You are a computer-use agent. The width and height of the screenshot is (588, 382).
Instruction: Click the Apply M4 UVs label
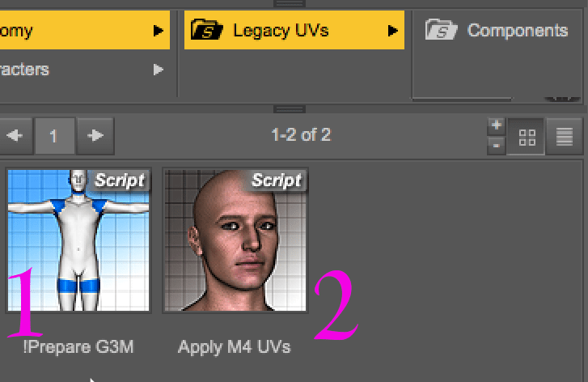coord(235,347)
